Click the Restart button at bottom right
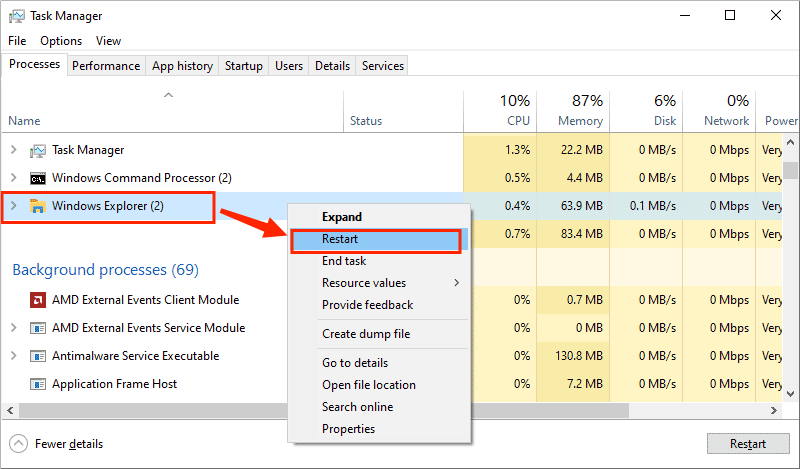 (x=748, y=443)
